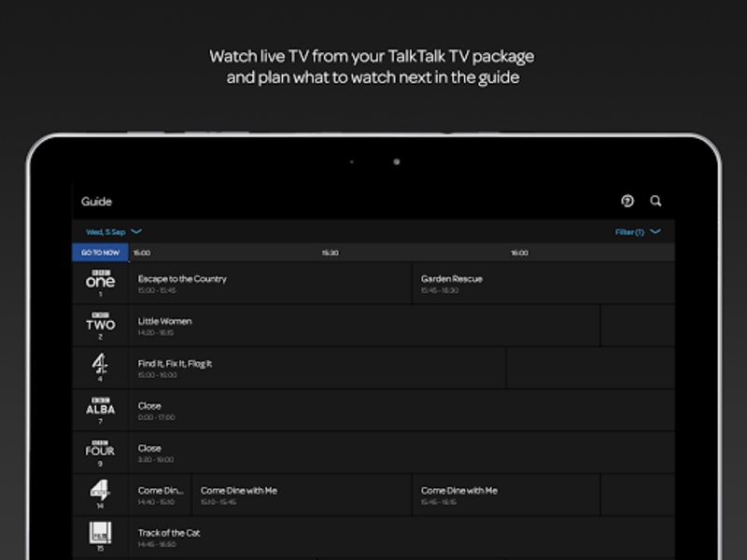Click the 16:00 timeline marker

pos(519,253)
